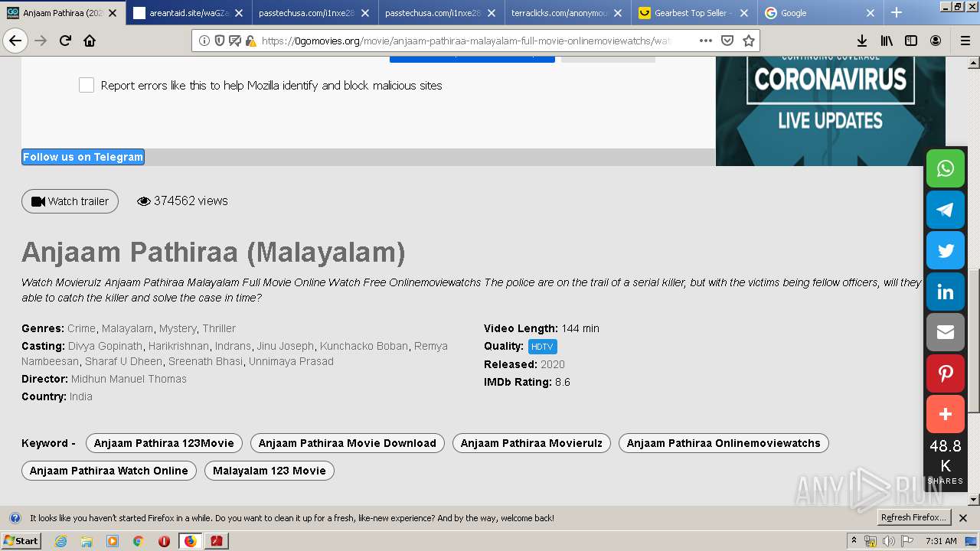Image resolution: width=980 pixels, height=551 pixels.
Task: Open a new browser tab
Action: (897, 13)
